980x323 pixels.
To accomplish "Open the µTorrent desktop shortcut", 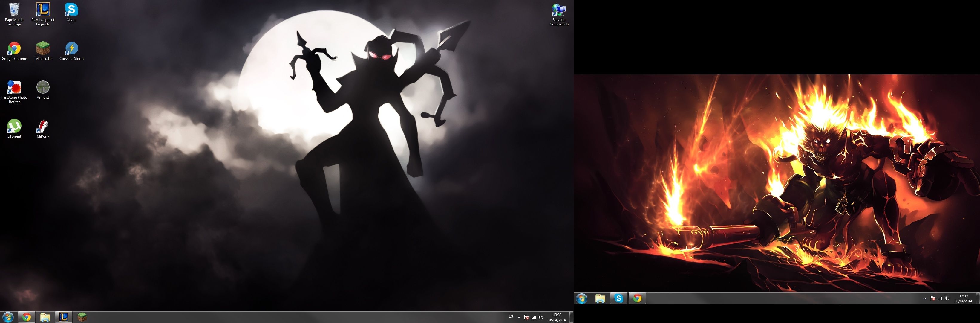I will [14, 129].
